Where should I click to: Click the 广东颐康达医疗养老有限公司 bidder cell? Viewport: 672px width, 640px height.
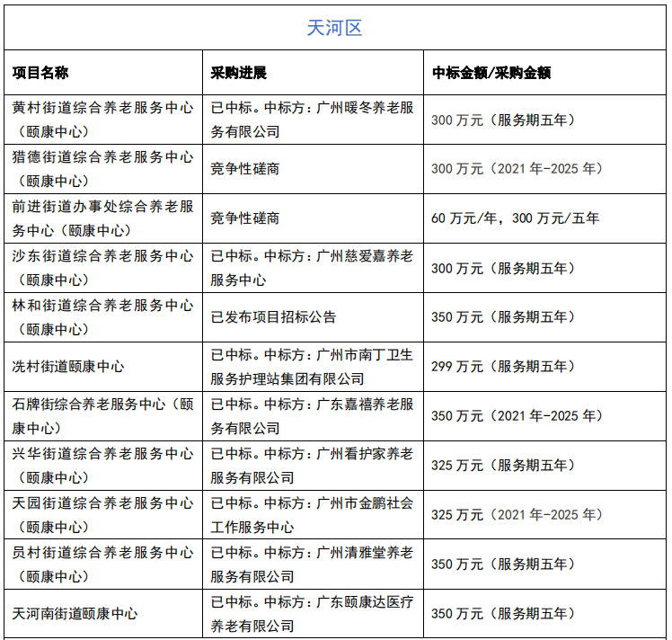coord(312,613)
